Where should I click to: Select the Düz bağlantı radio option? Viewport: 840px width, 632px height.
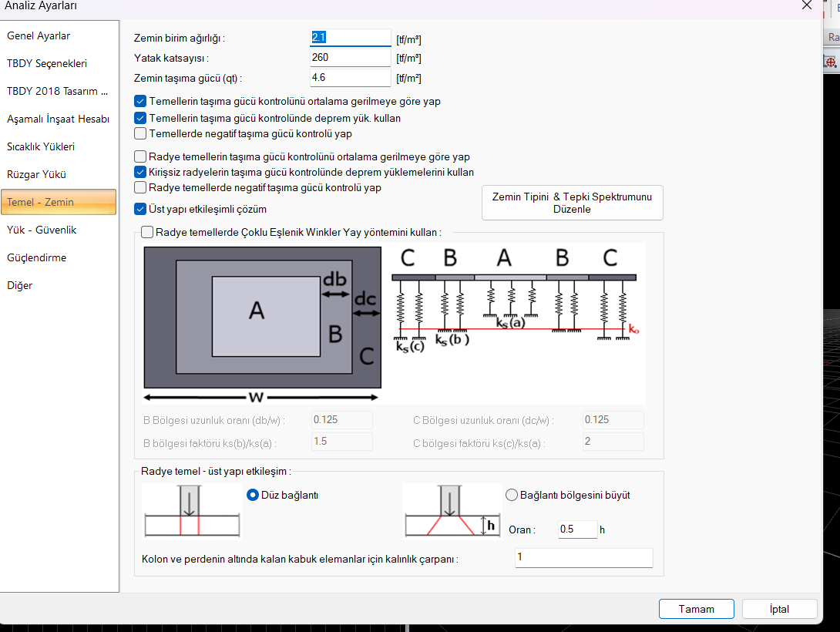tap(252, 496)
